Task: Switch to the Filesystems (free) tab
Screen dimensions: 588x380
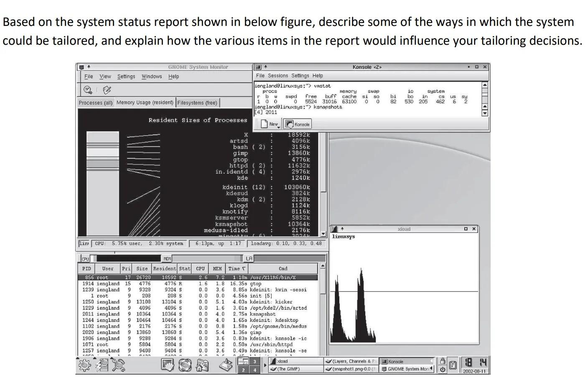Action: coord(197,102)
